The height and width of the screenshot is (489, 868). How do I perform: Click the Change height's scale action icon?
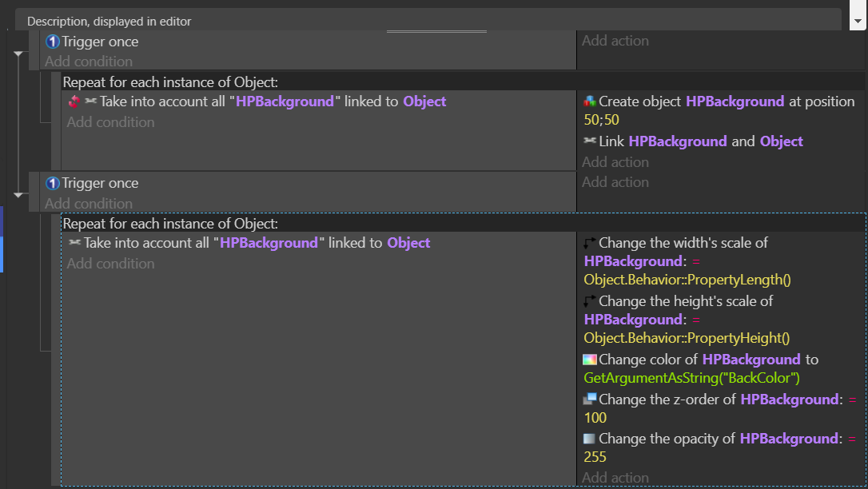coord(590,301)
